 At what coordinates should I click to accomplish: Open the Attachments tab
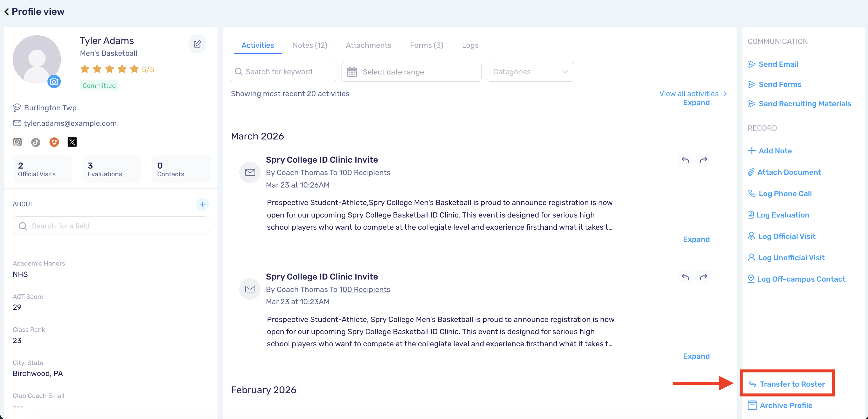[368, 45]
